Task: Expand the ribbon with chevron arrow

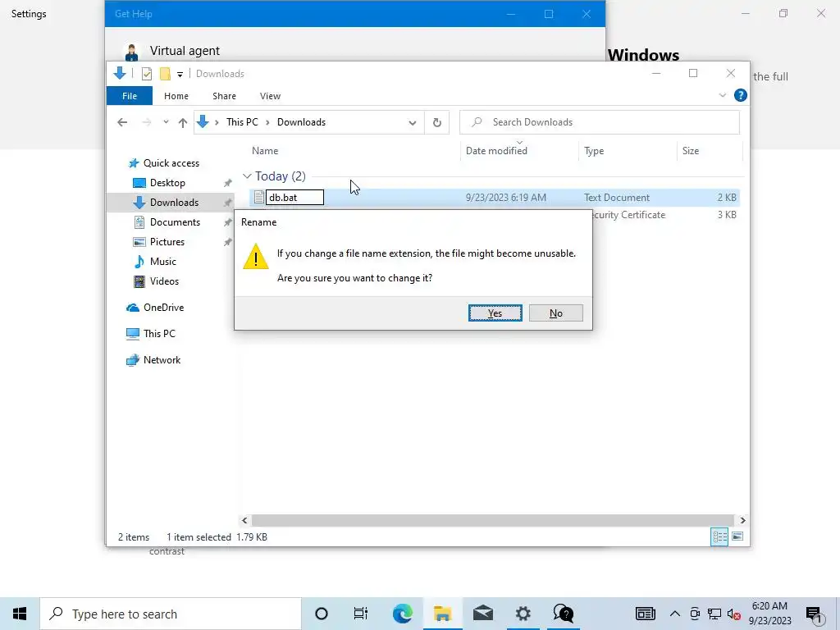Action: coord(722,95)
